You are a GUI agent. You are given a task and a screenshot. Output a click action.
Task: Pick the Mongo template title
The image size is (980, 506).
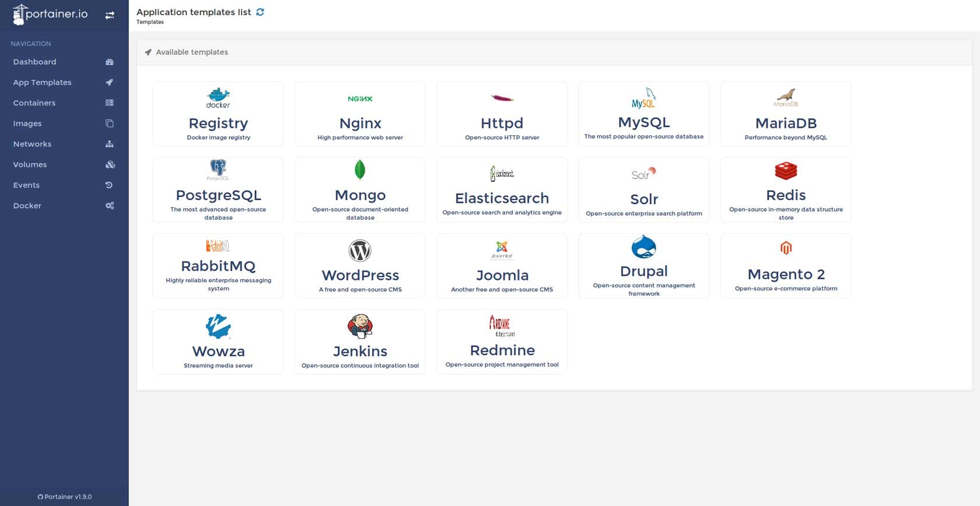click(360, 195)
